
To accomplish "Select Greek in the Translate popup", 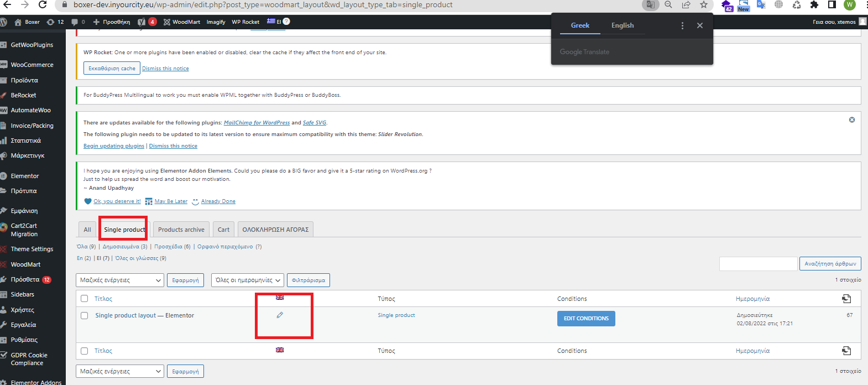I will 580,25.
